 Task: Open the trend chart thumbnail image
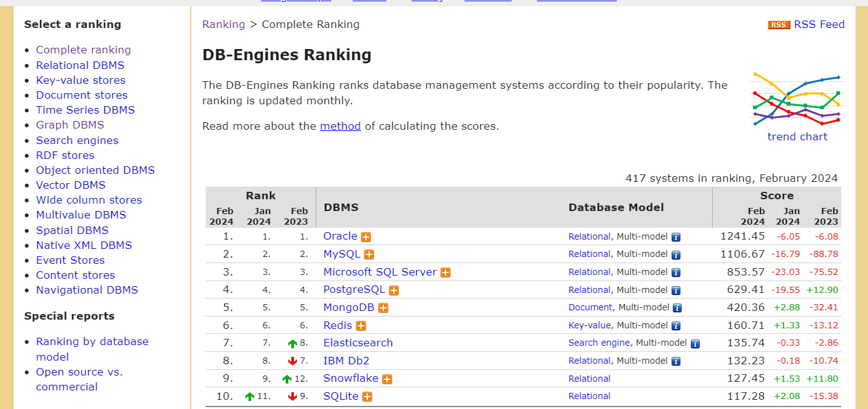point(797,99)
